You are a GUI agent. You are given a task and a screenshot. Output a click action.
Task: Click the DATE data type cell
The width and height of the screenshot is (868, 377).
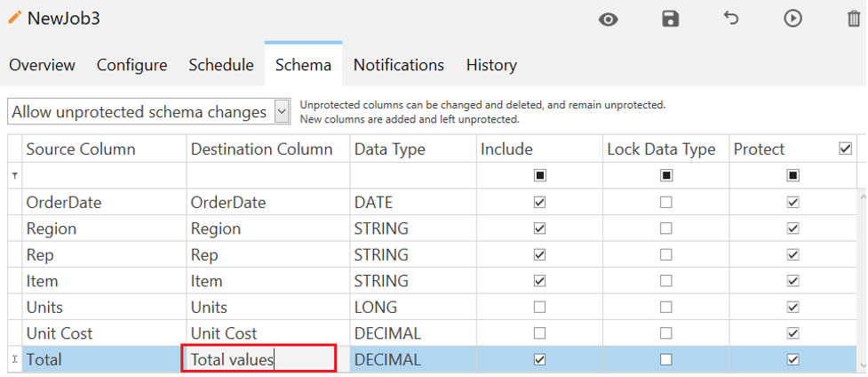(413, 203)
